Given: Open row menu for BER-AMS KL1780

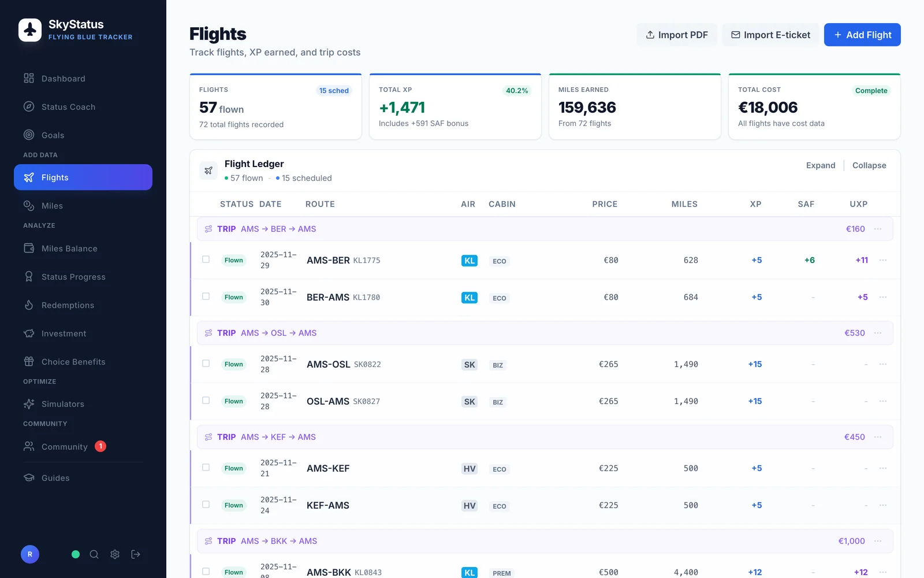Looking at the screenshot, I should point(883,297).
